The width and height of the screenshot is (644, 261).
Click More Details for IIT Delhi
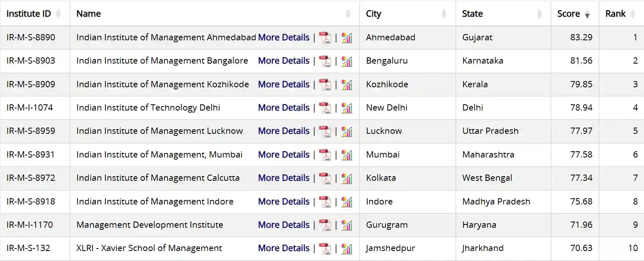pyautogui.click(x=284, y=108)
